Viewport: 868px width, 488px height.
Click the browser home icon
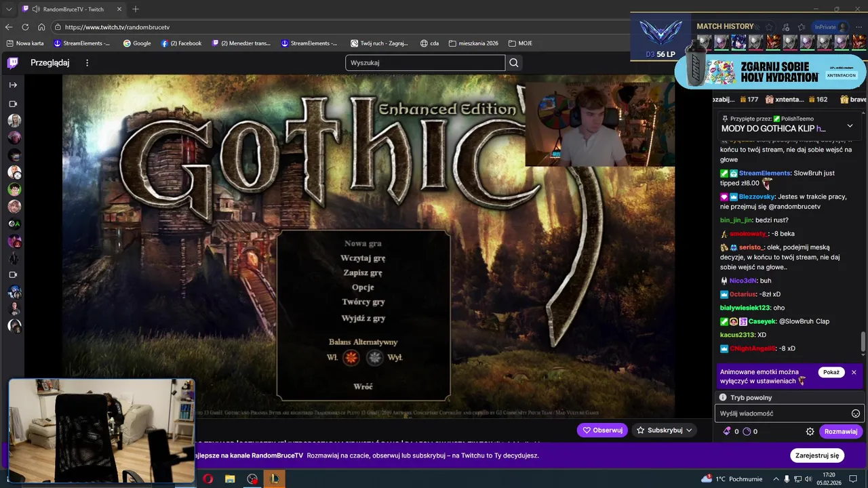point(41,27)
